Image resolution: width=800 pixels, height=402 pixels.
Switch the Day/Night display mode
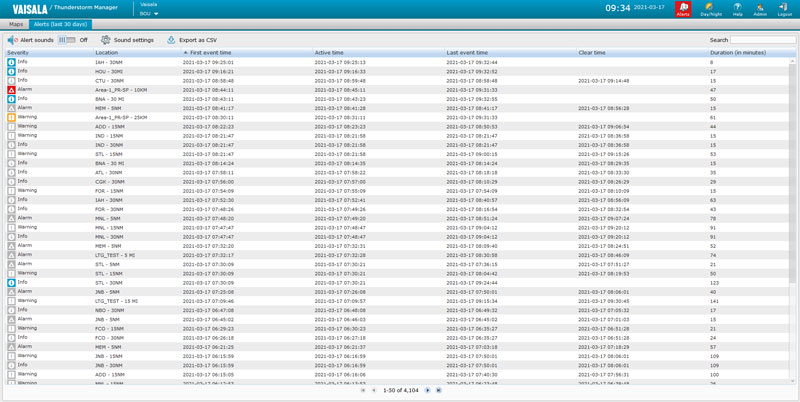tap(711, 9)
